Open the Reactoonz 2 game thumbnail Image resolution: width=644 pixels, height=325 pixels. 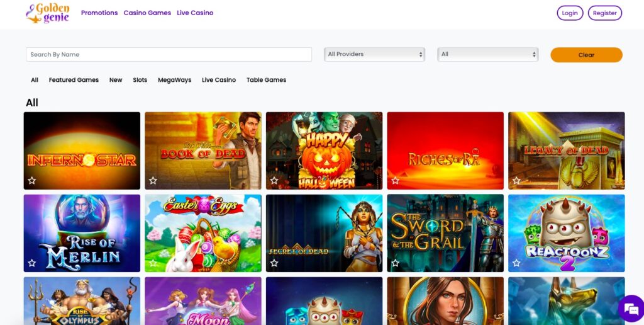567,233
